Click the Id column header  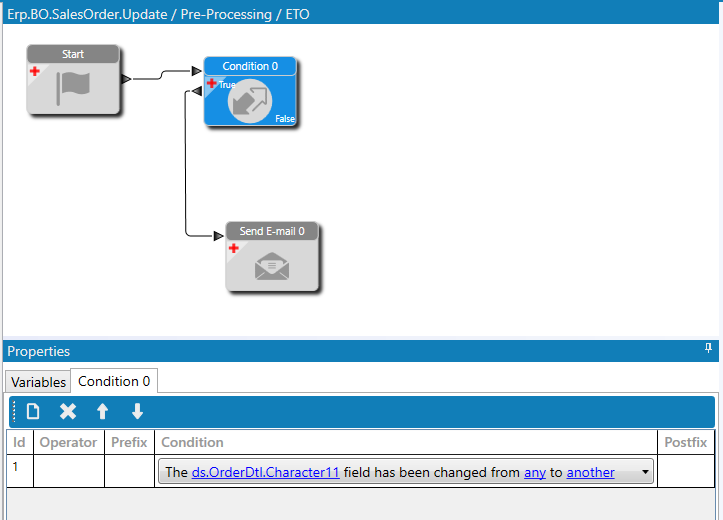point(19,442)
